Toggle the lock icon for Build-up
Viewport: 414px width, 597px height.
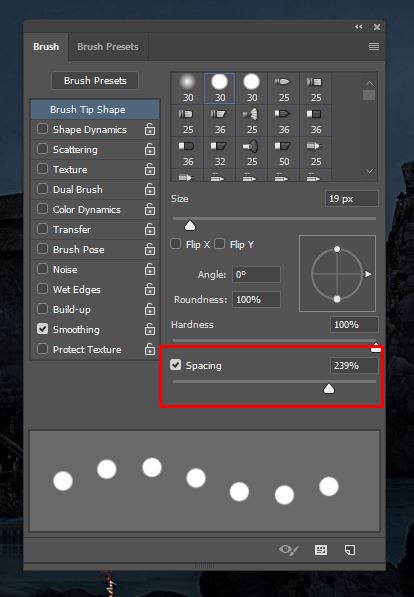(x=150, y=309)
